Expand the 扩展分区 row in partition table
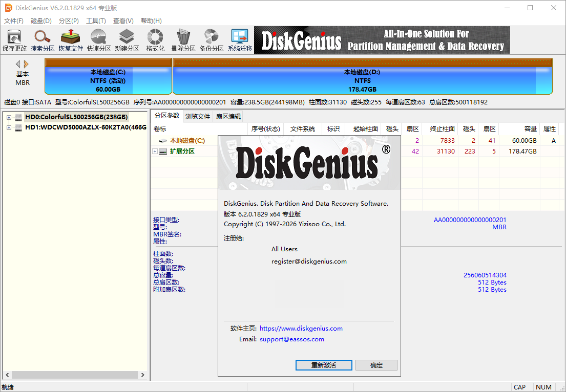The image size is (566, 392). 155,151
